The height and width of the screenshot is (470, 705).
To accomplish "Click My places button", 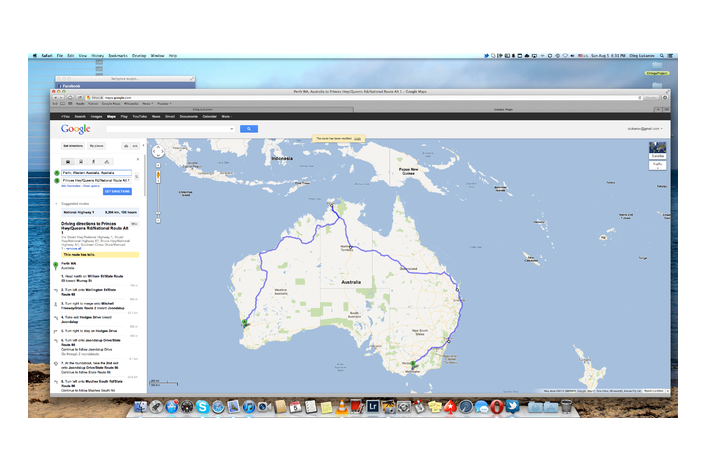I will point(97,146).
